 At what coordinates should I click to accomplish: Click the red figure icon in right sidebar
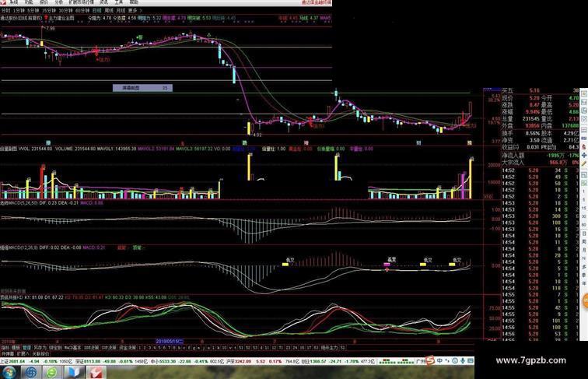(x=584, y=147)
